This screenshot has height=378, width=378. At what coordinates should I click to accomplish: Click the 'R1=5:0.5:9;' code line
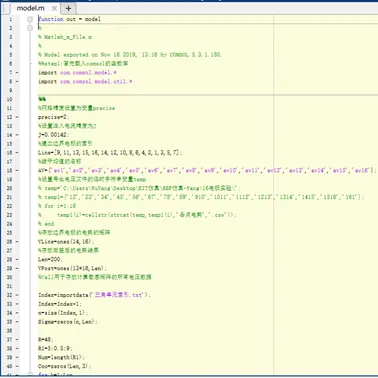(55, 348)
